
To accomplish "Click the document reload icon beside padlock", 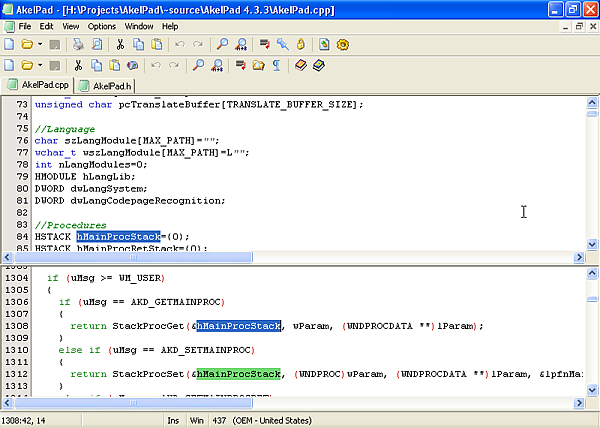I will pos(324,44).
